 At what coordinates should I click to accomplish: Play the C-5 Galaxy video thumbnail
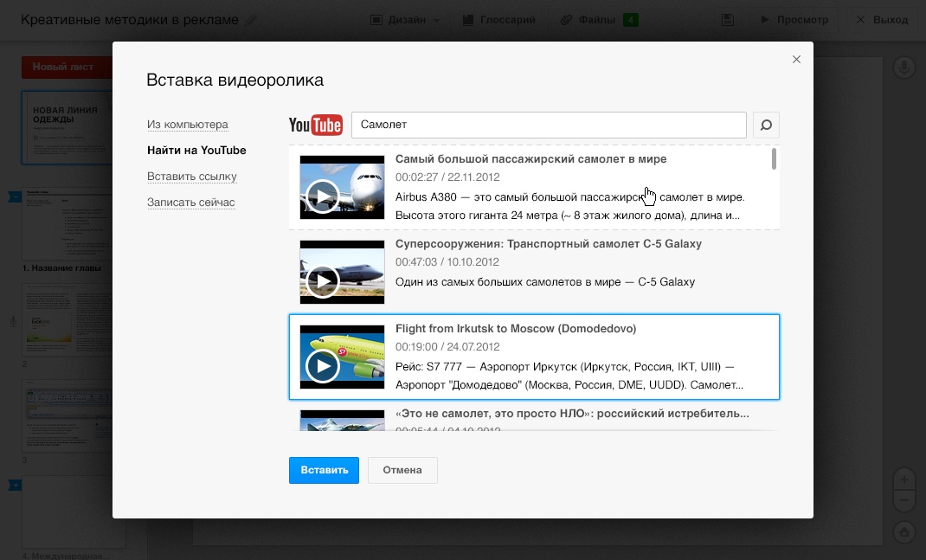pos(342,273)
